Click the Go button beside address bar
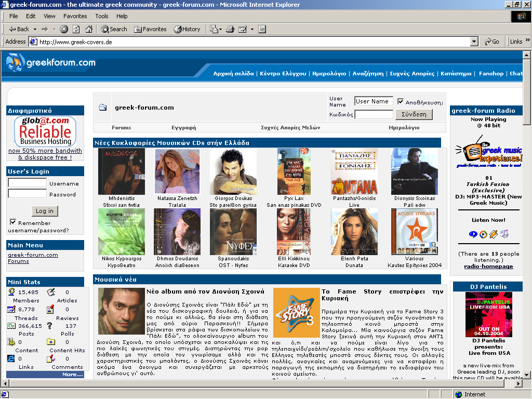This screenshot has width=532, height=399. (492, 42)
